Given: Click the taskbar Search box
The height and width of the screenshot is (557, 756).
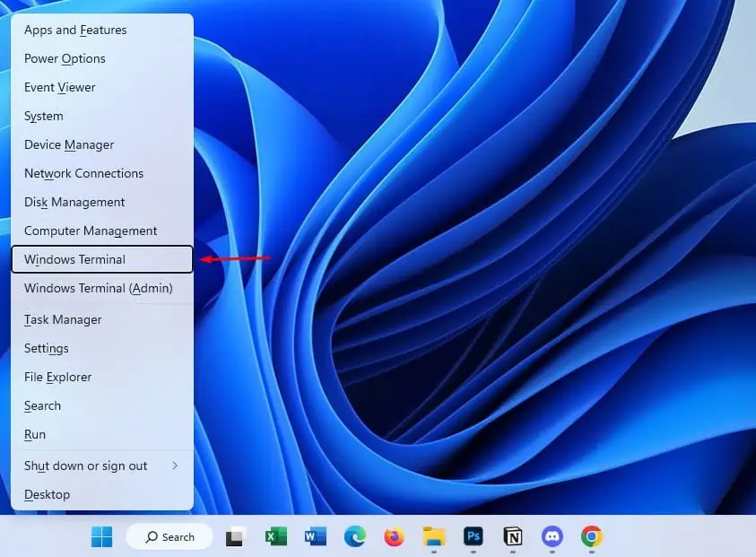Looking at the screenshot, I should tap(169, 536).
